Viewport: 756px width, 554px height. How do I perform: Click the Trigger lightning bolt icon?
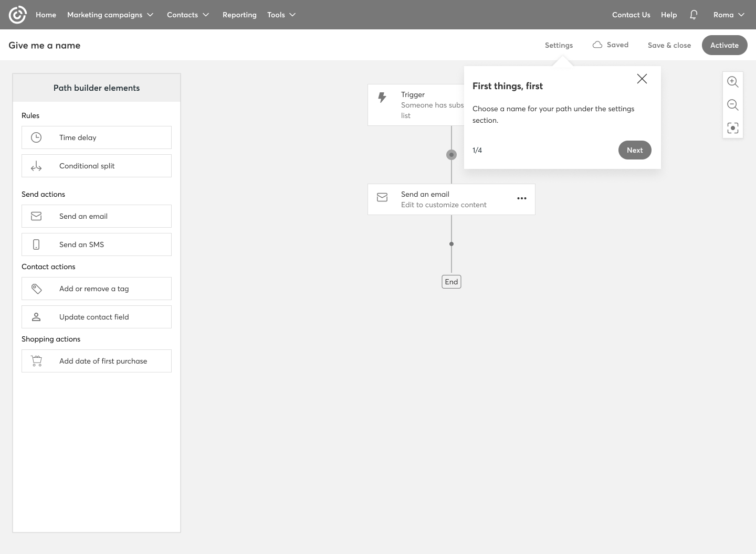point(382,97)
